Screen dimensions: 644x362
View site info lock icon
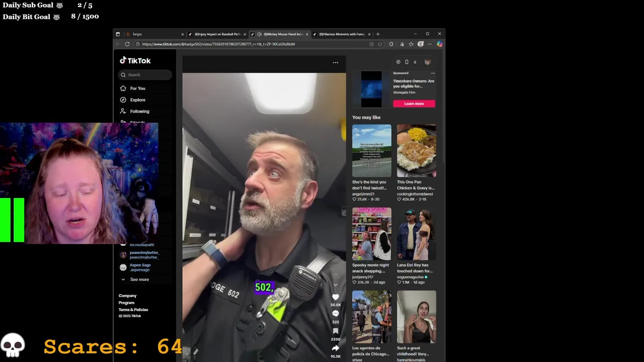click(x=138, y=44)
